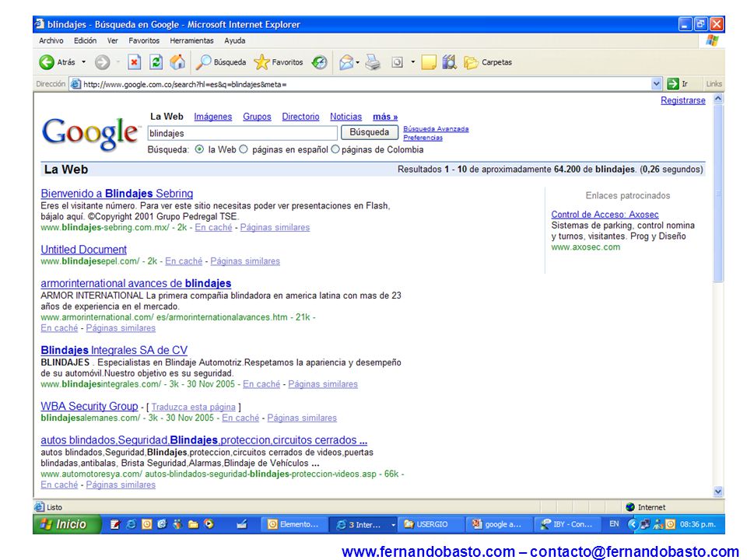747x560 pixels.
Task: Open the Ayuda menu
Action: (235, 41)
